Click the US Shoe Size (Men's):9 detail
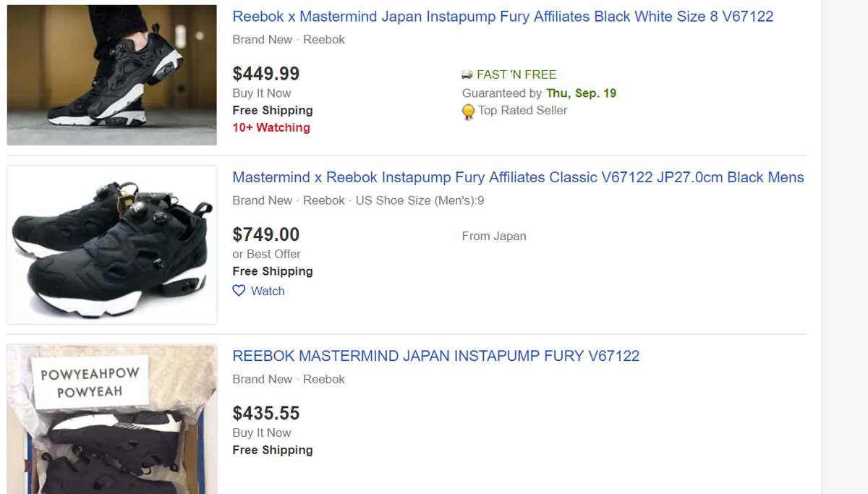This screenshot has width=868, height=494. coord(420,200)
